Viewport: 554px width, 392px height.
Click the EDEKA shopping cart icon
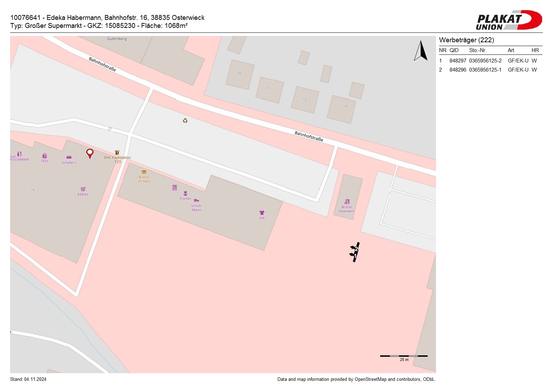coord(83,189)
